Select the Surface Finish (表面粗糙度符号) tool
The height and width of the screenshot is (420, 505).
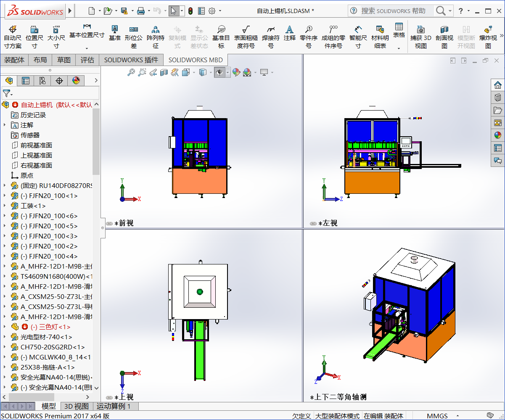246,37
